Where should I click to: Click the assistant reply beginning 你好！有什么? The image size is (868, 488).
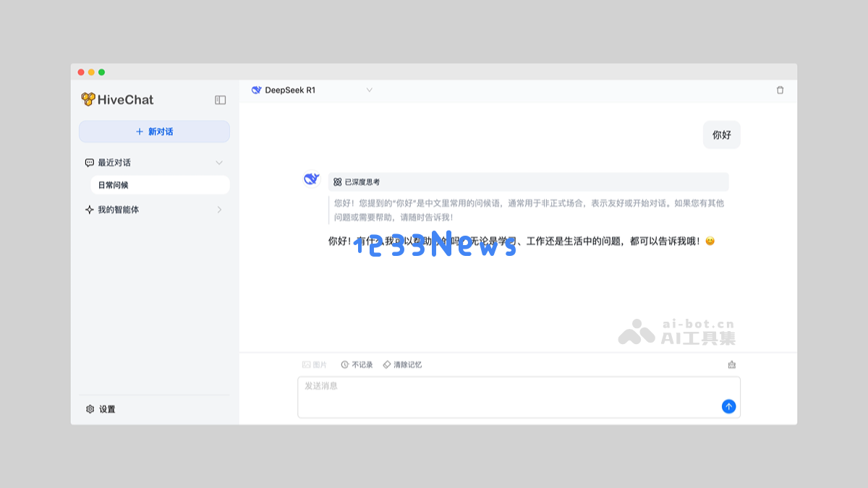[x=522, y=241]
